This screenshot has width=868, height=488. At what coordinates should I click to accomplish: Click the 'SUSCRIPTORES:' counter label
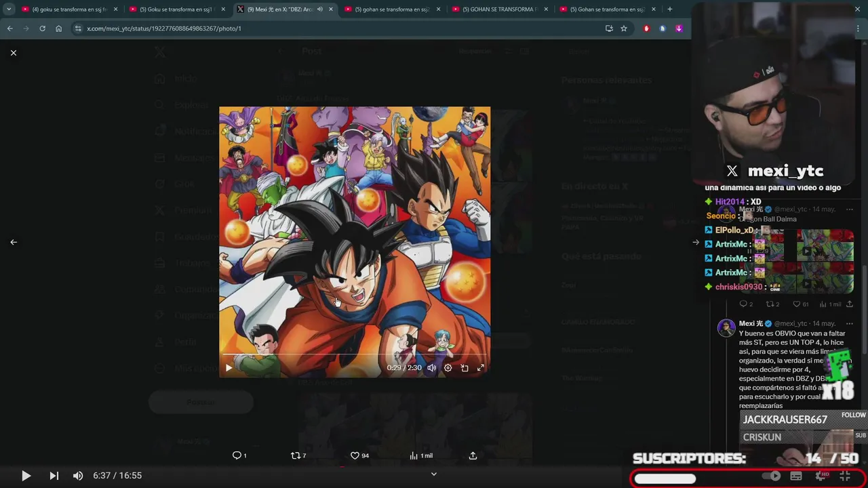click(689, 459)
